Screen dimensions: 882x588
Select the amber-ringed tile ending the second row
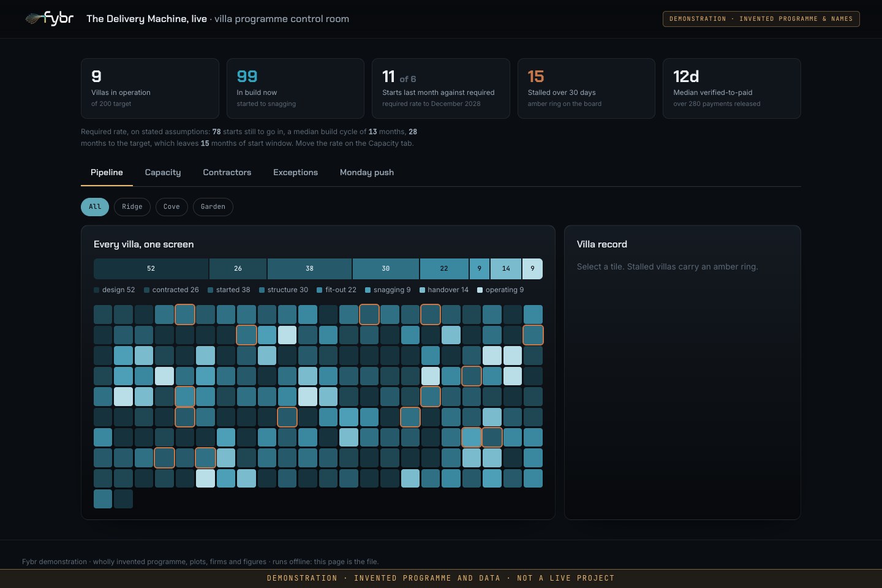(x=533, y=335)
